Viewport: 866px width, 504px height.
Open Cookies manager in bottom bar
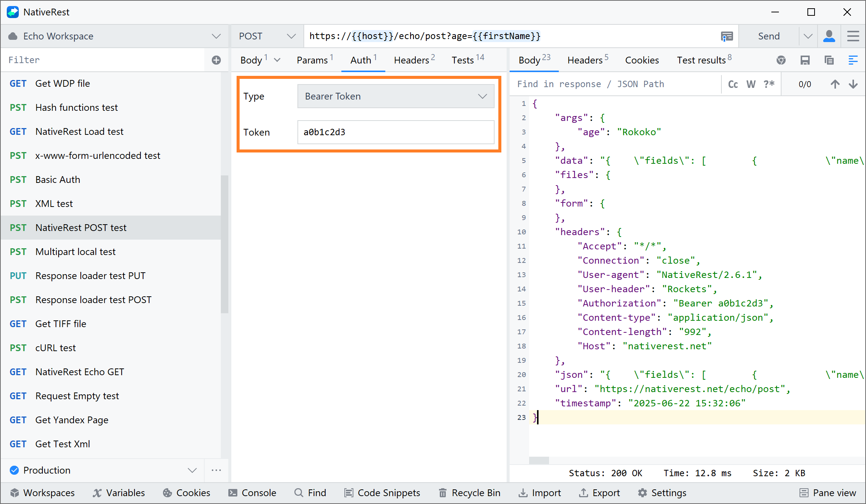click(187, 493)
